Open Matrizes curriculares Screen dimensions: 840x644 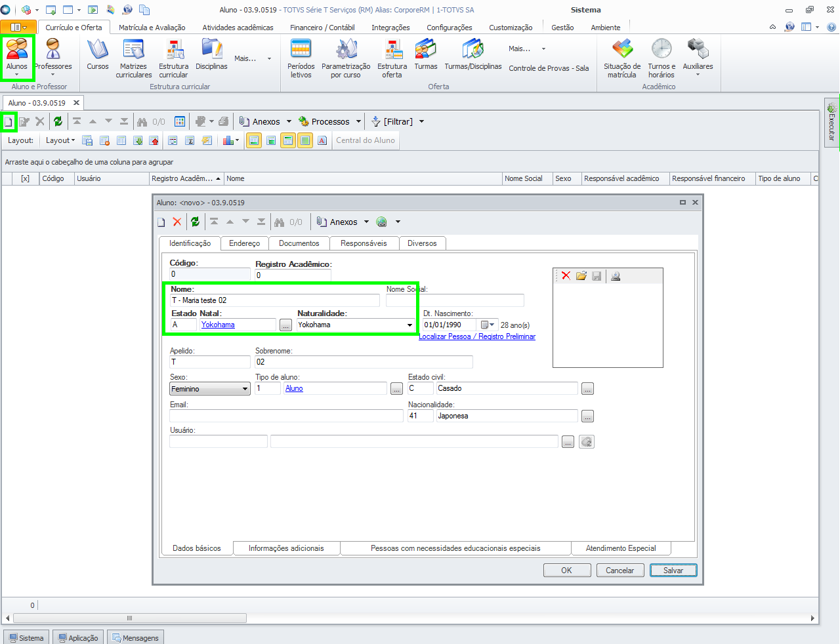coord(133,58)
